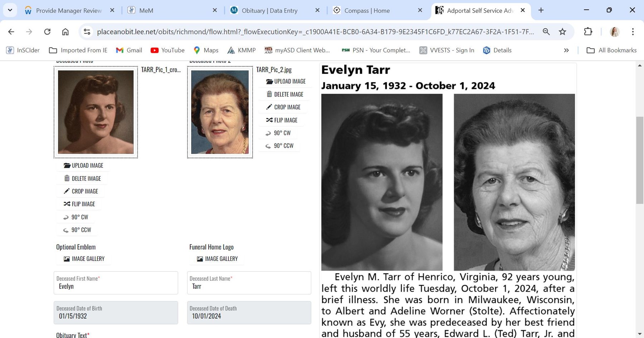This screenshot has height=338, width=644.
Task: Rotate the first photo 90° counterclockwise
Action: [x=77, y=230]
